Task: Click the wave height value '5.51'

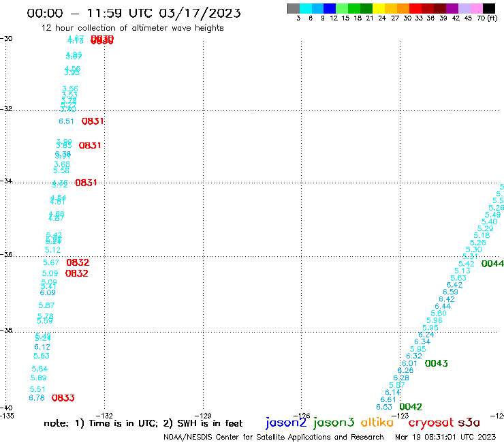Action: pos(37,389)
